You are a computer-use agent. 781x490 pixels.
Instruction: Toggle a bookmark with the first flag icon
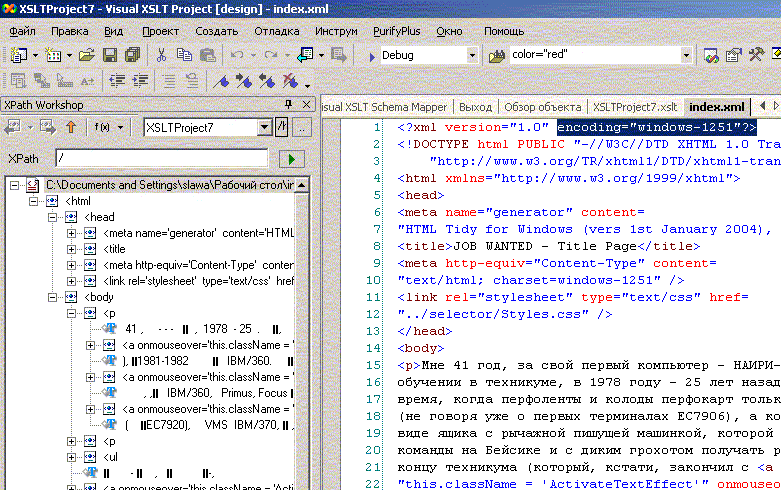coord(221,81)
